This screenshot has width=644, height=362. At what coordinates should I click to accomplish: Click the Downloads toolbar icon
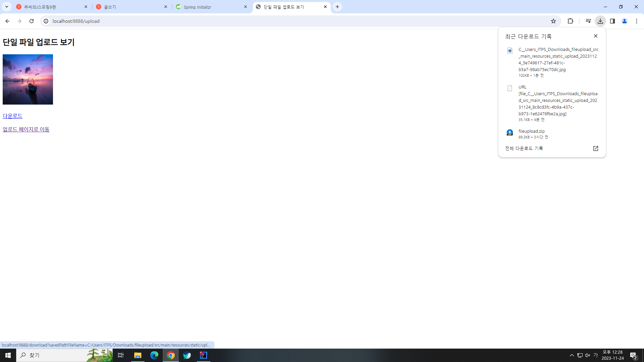click(600, 21)
